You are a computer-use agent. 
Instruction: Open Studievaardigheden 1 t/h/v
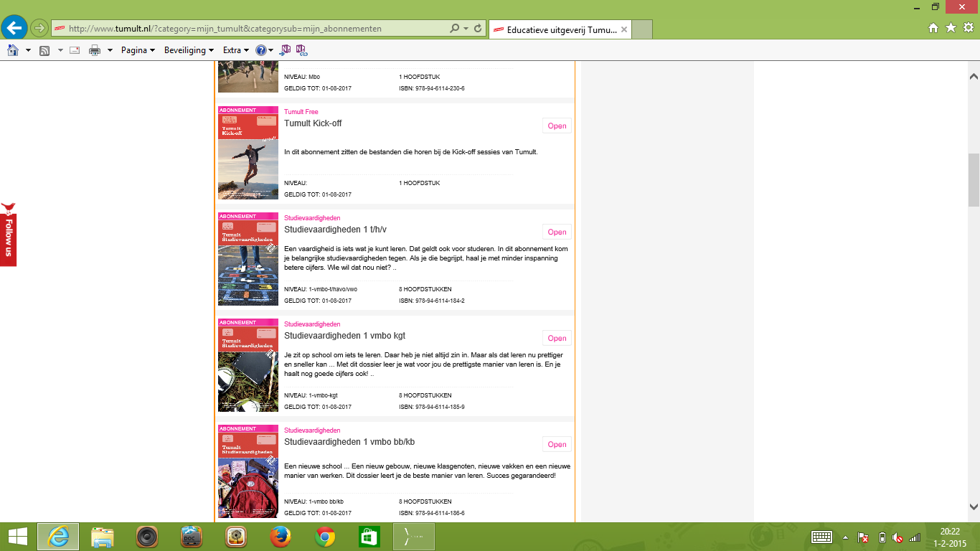(x=557, y=232)
